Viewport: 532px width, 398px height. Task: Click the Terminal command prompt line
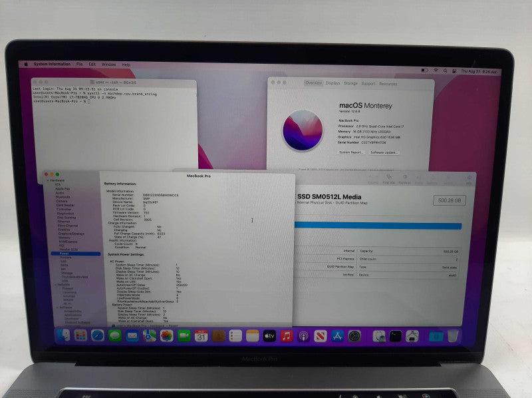point(61,101)
